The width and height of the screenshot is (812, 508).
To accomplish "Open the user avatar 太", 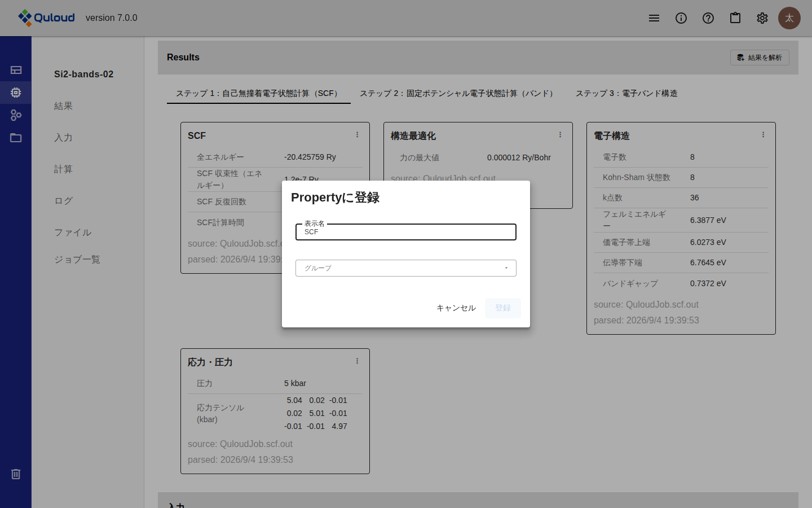I will pyautogui.click(x=789, y=18).
